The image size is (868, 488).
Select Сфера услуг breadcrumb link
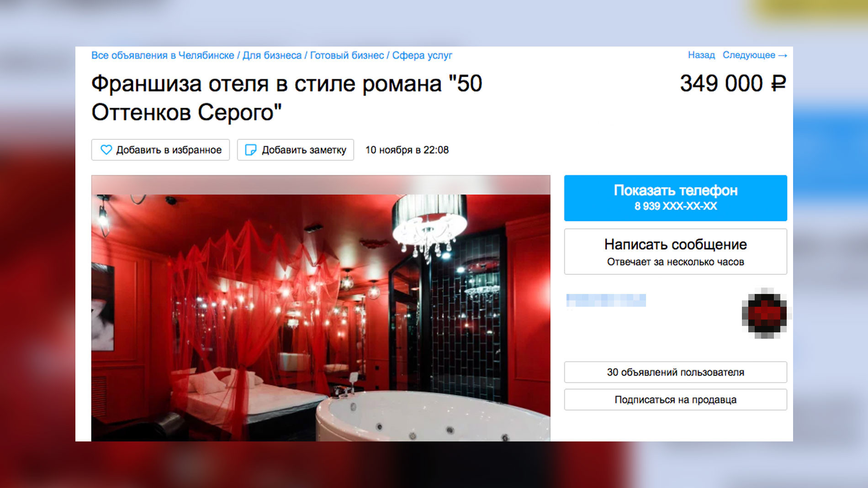(422, 55)
